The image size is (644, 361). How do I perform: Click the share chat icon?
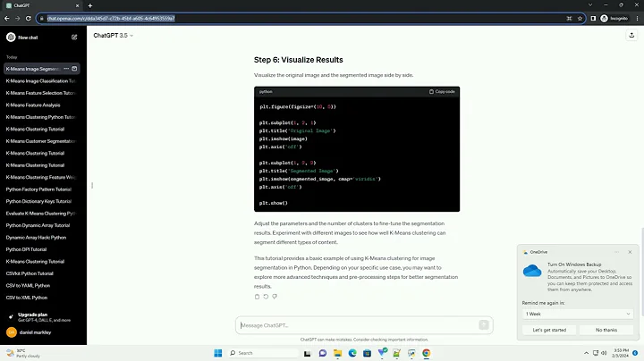point(631,35)
